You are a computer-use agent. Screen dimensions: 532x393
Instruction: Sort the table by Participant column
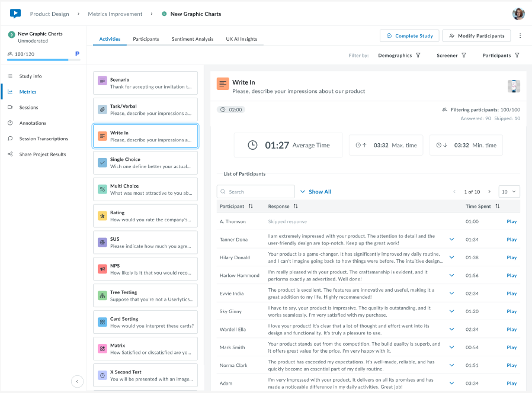coord(251,207)
